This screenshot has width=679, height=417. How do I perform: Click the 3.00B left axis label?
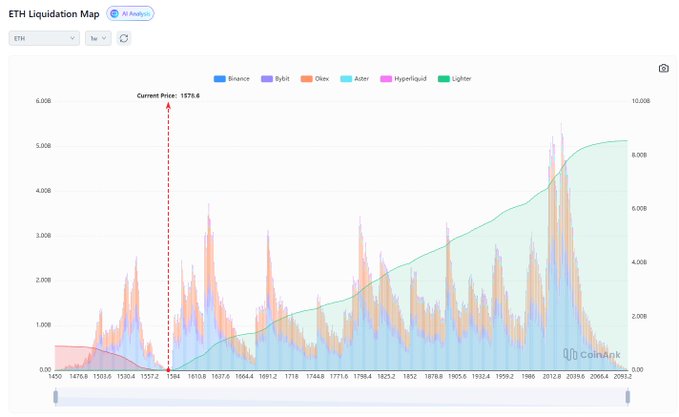(43, 236)
